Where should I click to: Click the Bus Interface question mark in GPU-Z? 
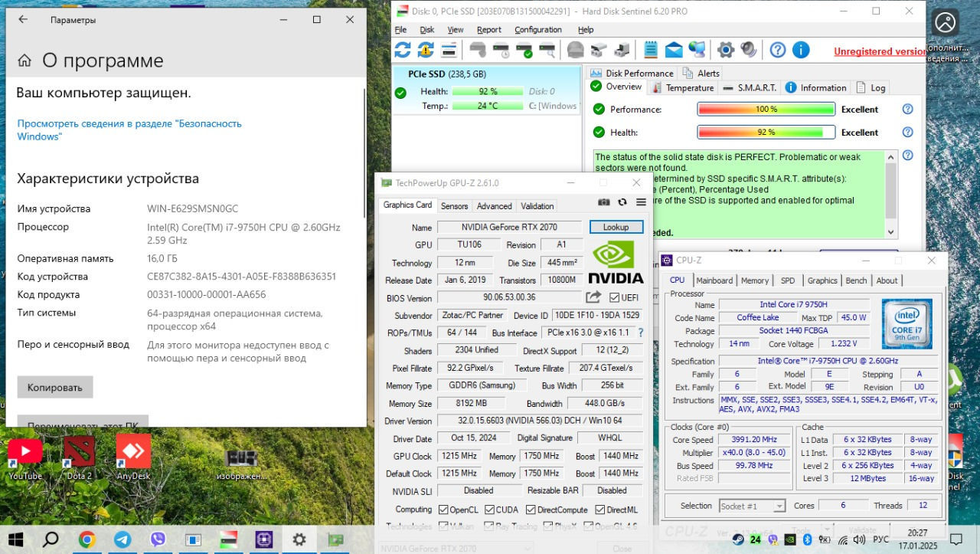(x=641, y=333)
